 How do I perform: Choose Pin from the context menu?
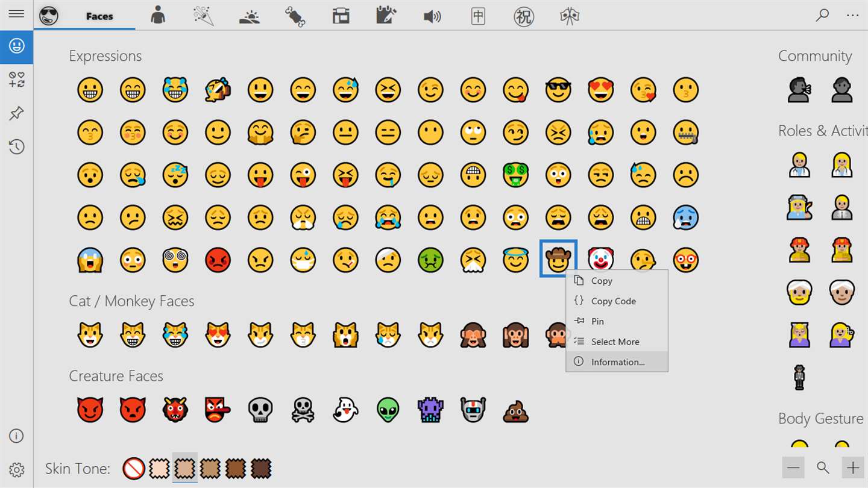[617, 321]
